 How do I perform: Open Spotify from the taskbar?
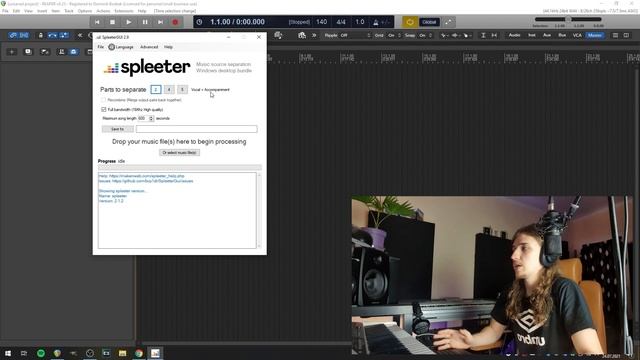click(41, 353)
